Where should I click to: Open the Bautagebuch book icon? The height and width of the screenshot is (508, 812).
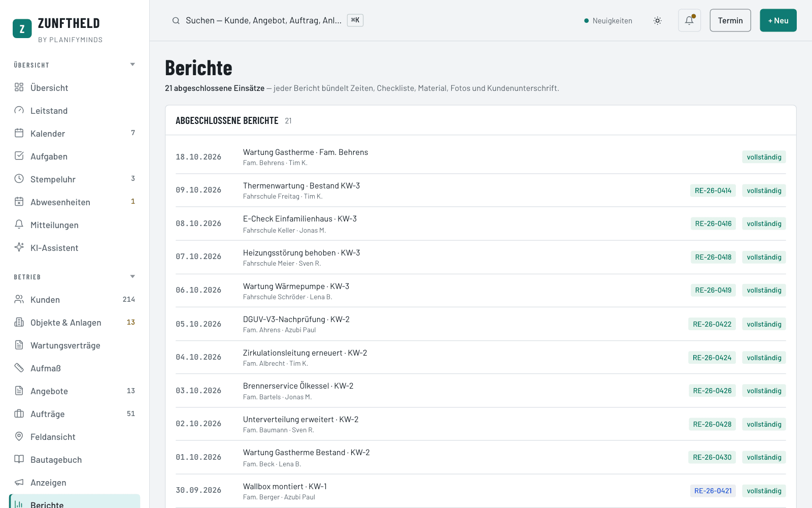pyautogui.click(x=19, y=459)
